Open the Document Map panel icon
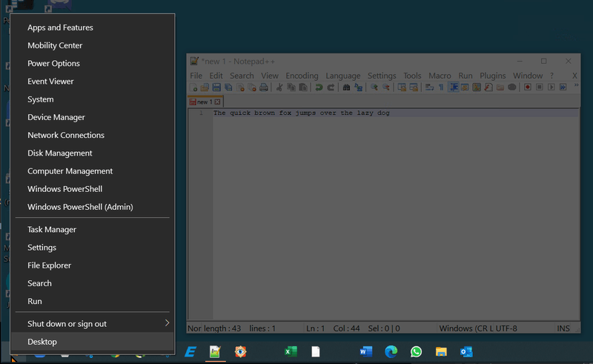Image resolution: width=593 pixels, height=364 pixels. [x=477, y=87]
